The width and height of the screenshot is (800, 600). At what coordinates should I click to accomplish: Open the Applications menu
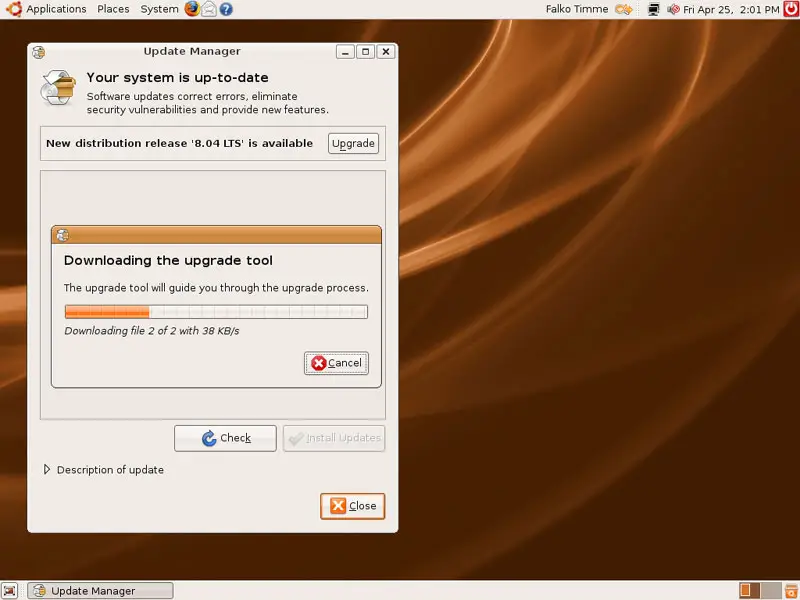click(x=56, y=9)
